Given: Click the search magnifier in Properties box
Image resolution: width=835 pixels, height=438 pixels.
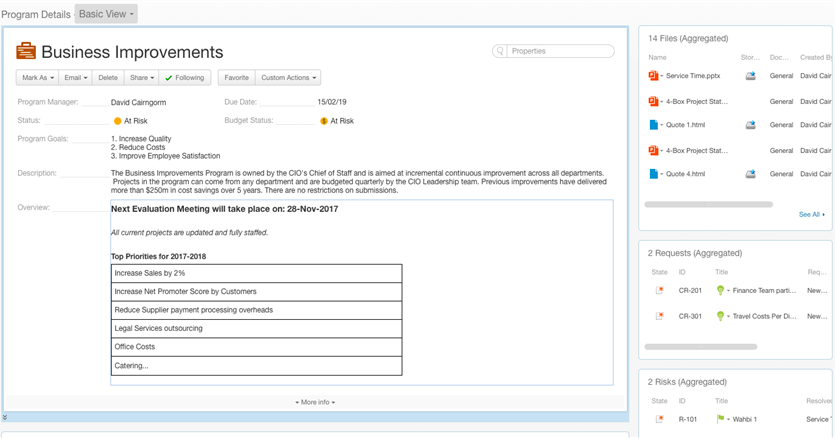Looking at the screenshot, I should point(500,51).
